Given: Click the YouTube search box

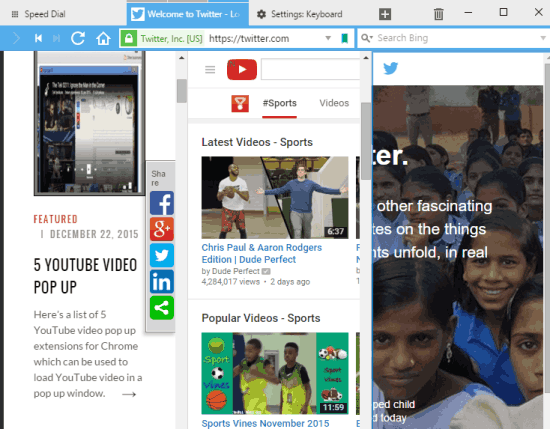Looking at the screenshot, I should click(x=311, y=69).
